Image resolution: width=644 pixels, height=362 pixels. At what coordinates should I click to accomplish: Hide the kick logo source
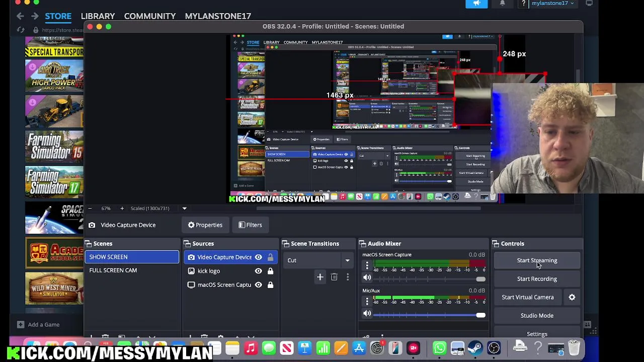(x=258, y=271)
